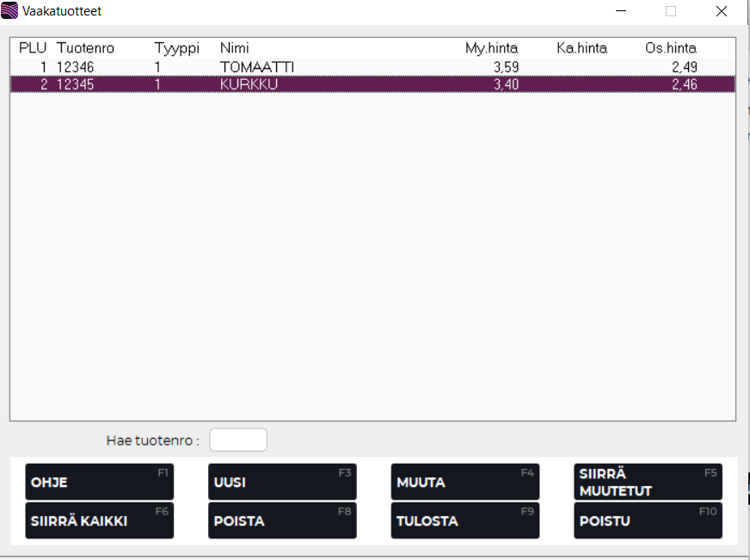Click the TULOSTA print button
The width and height of the screenshot is (750, 560).
tap(464, 520)
